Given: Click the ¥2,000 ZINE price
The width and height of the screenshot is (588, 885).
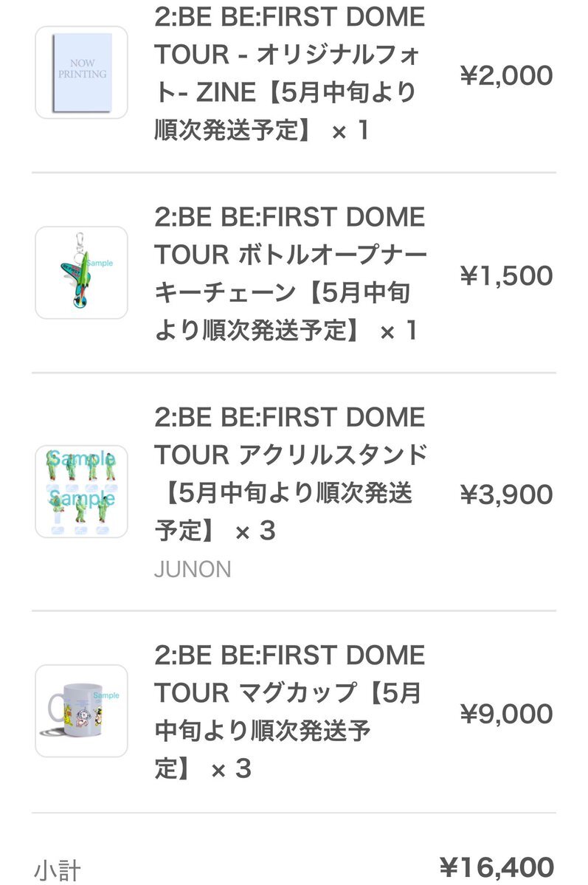Looking at the screenshot, I should click(x=506, y=75).
